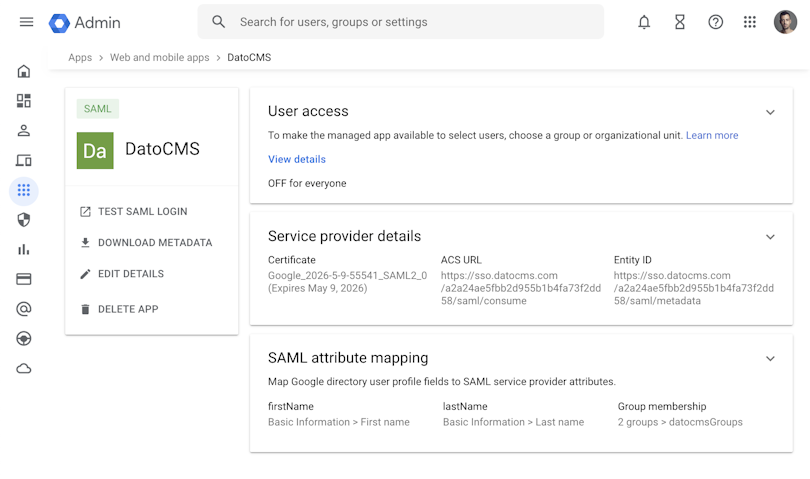Open the Security shield sidebar icon

tap(24, 220)
